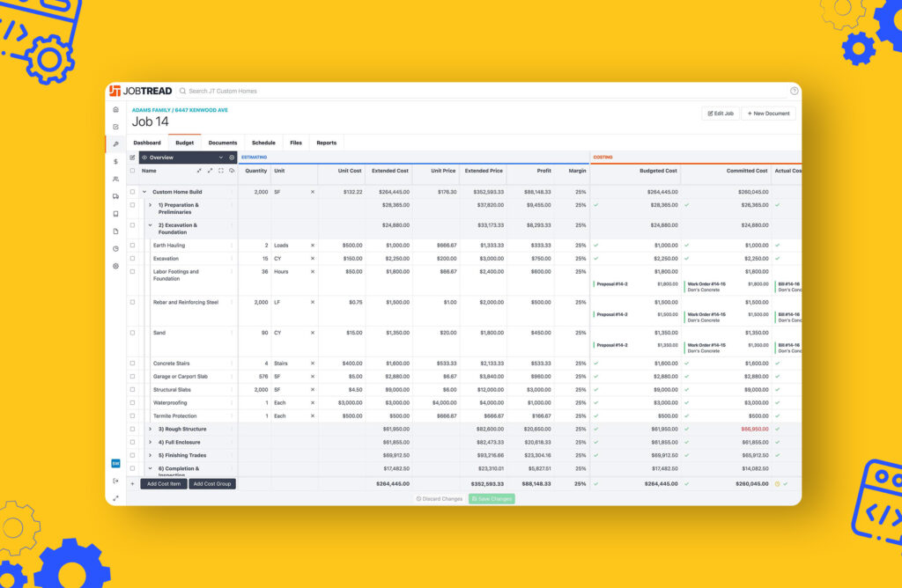This screenshot has width=902, height=588.
Task: Select the Budget tab
Action: [185, 143]
